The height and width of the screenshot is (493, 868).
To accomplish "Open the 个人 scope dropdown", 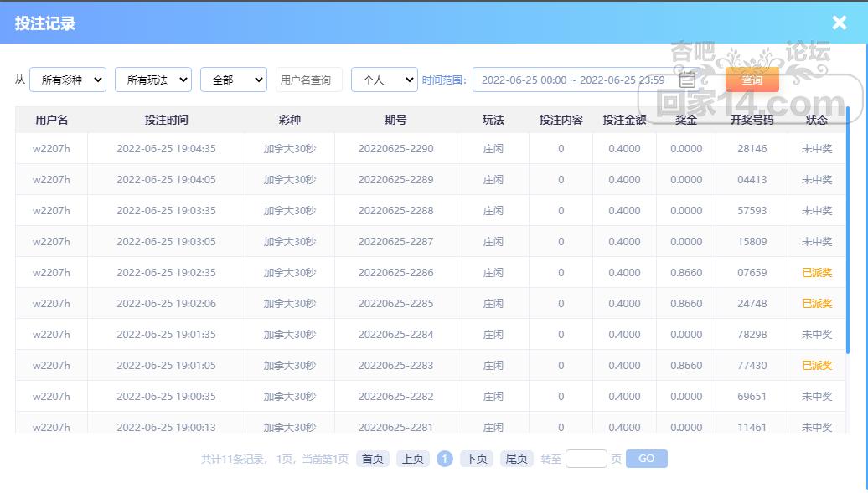I will click(384, 80).
